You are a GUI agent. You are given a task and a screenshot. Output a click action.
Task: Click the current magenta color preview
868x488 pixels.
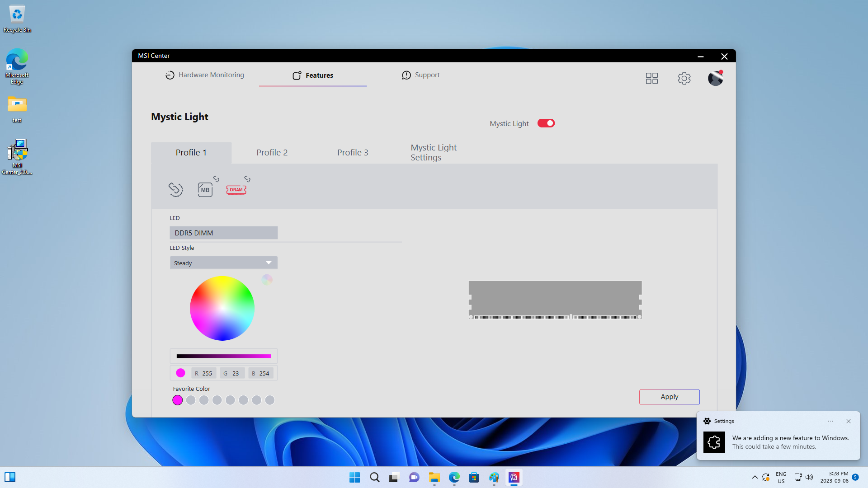[x=180, y=373]
